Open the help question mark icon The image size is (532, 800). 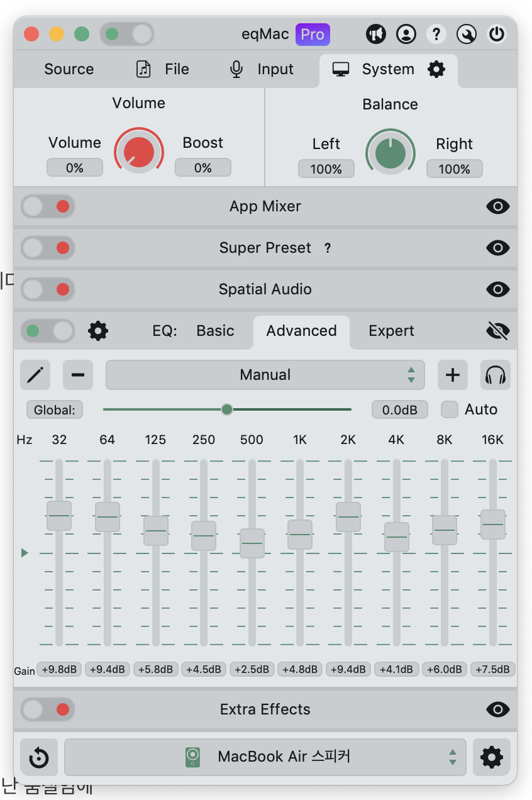[x=436, y=34]
